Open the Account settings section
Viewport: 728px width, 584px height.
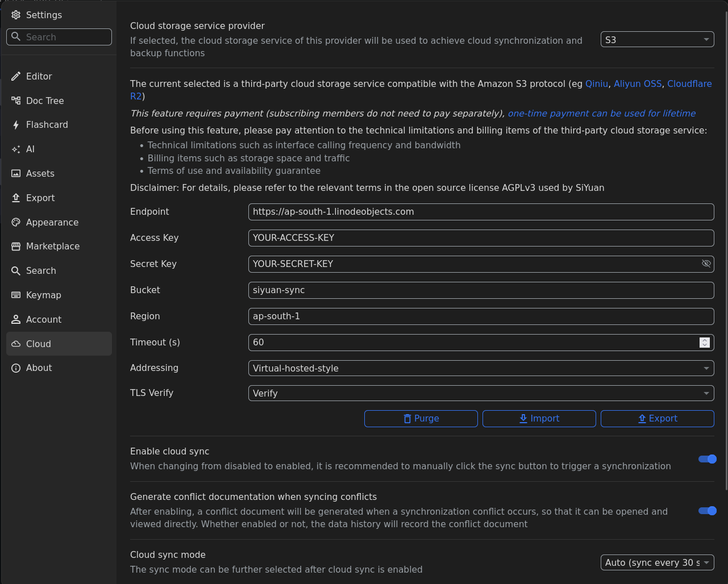point(44,319)
